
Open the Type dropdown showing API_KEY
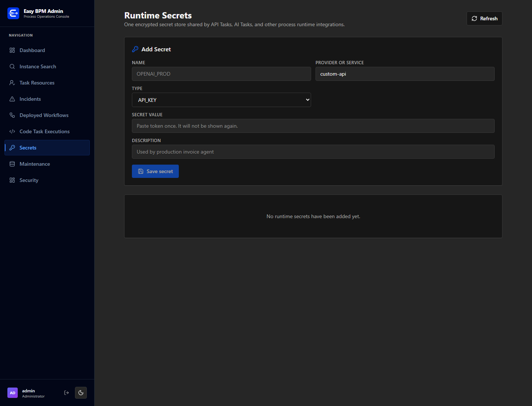click(x=221, y=100)
